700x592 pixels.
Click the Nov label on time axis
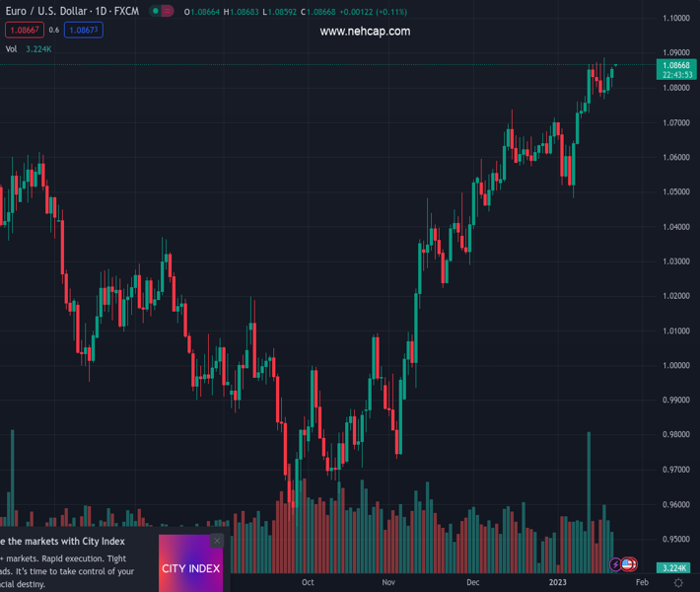(389, 583)
